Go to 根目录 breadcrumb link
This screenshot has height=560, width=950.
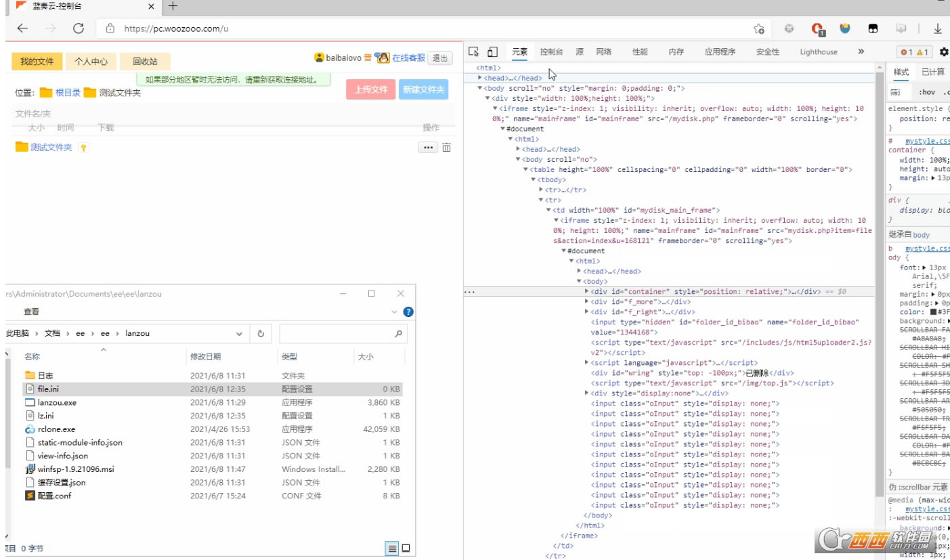tap(68, 93)
